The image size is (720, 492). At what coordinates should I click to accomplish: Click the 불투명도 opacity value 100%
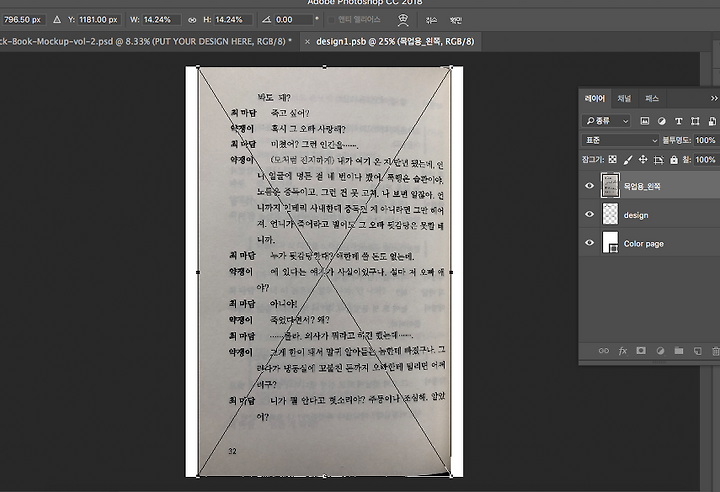pyautogui.click(x=705, y=140)
